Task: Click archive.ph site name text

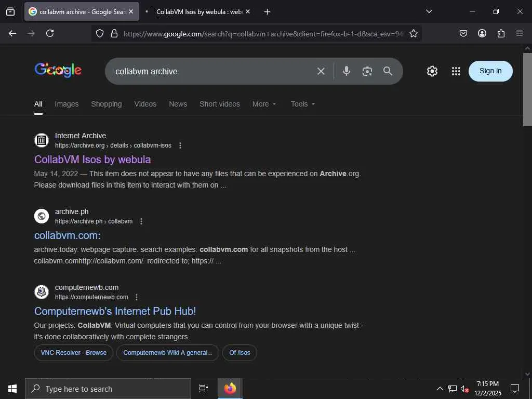Action: (x=72, y=211)
